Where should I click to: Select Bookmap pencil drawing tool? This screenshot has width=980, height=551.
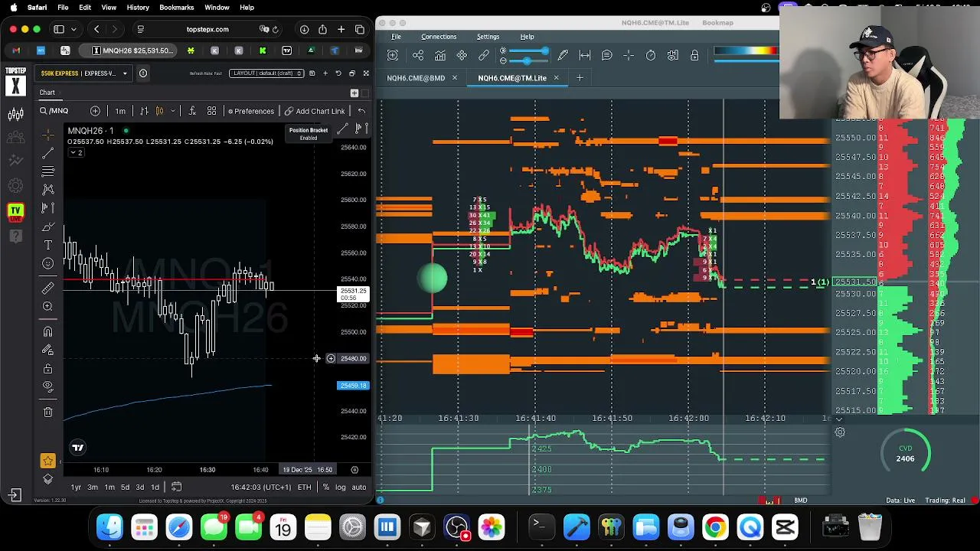tap(563, 55)
